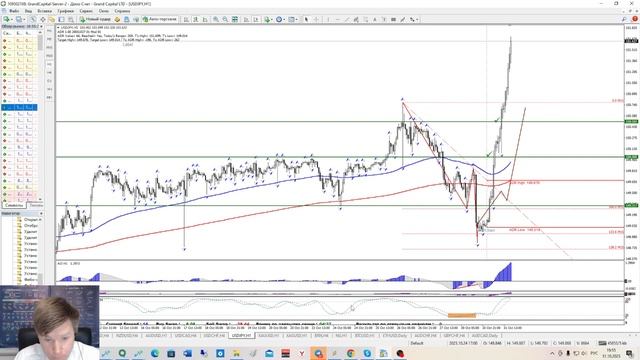
Task: Toggle the Terminal panel toolbar icon
Action: [61, 19]
